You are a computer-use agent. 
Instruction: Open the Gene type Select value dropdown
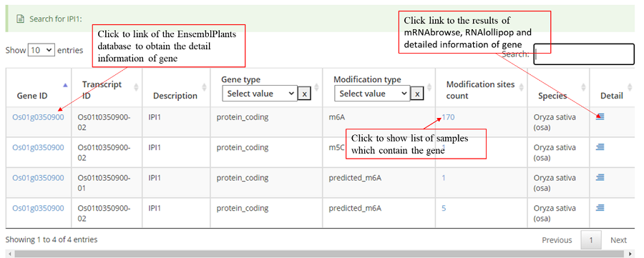260,94
